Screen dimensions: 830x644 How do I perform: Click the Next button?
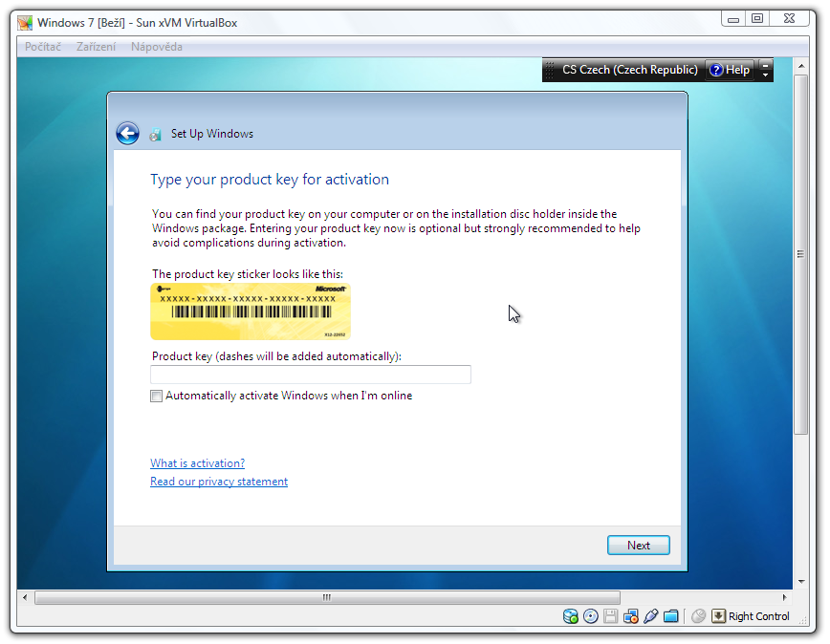[639, 546]
